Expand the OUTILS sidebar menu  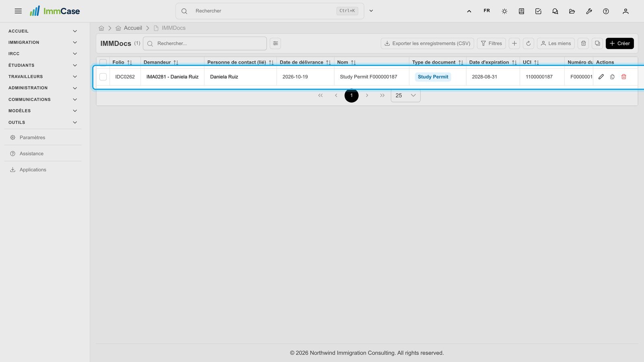42,122
